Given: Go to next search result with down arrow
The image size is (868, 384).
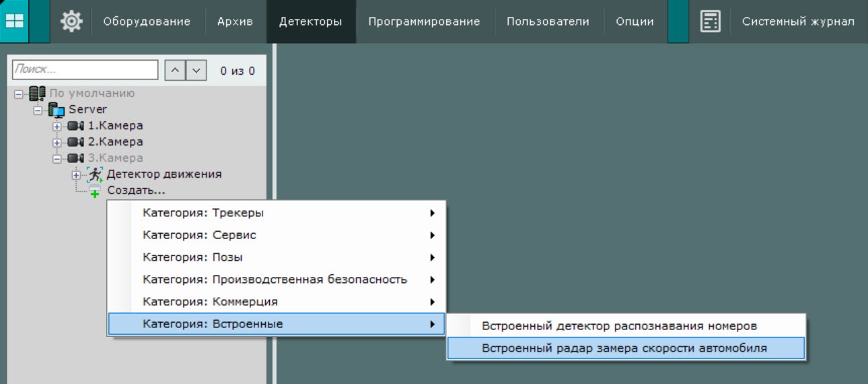Looking at the screenshot, I should pos(195,70).
